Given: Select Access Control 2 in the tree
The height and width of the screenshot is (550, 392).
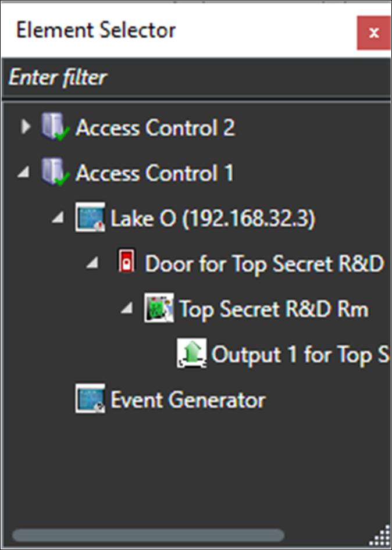Looking at the screenshot, I should click(155, 128).
